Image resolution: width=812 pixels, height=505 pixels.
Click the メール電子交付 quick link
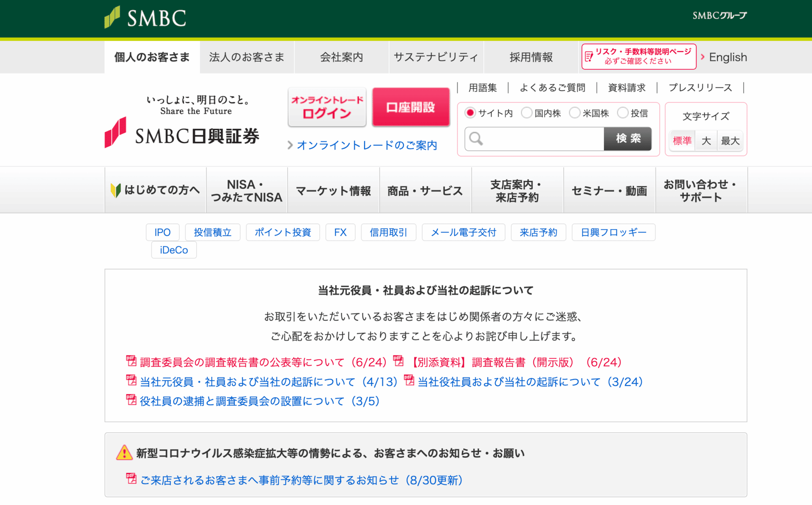point(464,232)
